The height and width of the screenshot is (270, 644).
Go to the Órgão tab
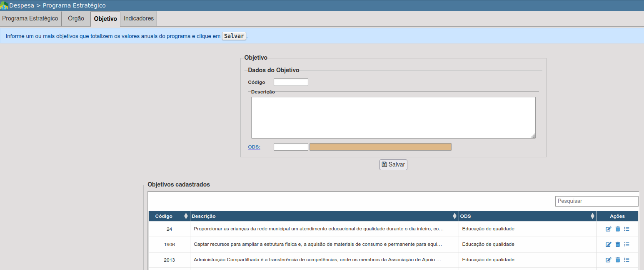point(76,19)
